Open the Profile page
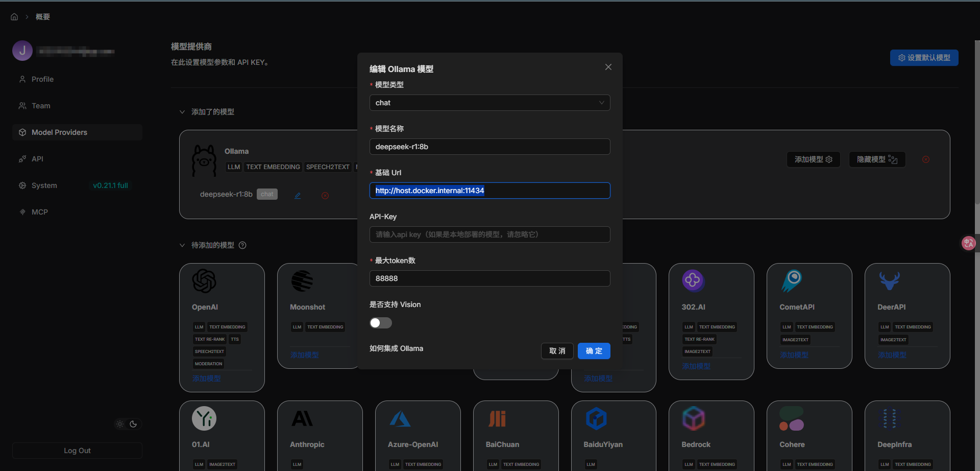Viewport: 980px width, 471px height. coord(77,79)
